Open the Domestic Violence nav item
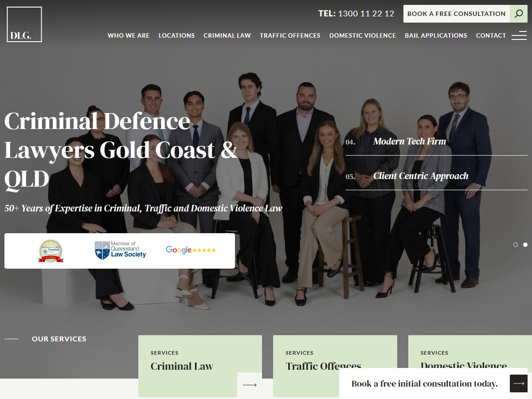The image size is (532, 399). tap(363, 35)
